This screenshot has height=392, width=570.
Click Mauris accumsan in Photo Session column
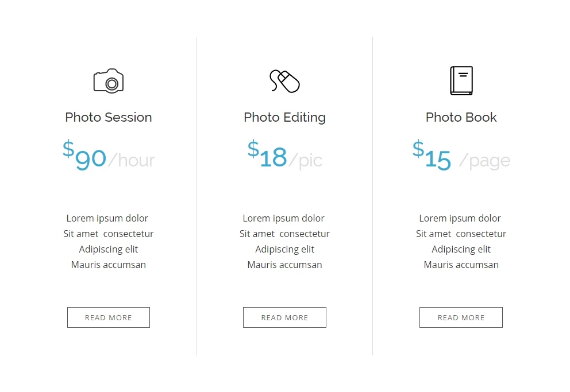pos(109,265)
